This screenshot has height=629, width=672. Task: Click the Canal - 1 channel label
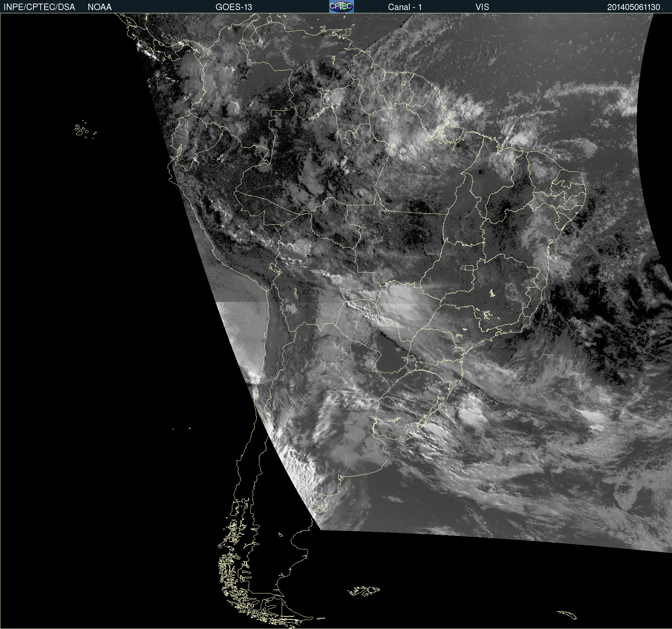(x=405, y=7)
